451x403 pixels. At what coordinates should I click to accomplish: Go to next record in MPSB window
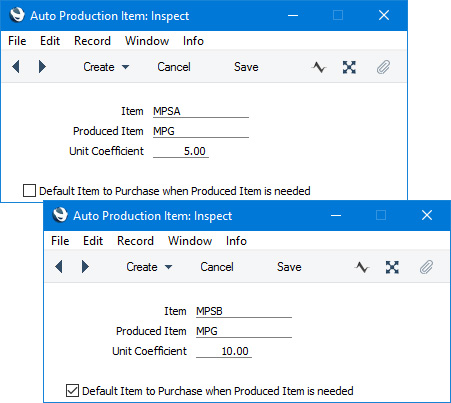[x=85, y=267]
